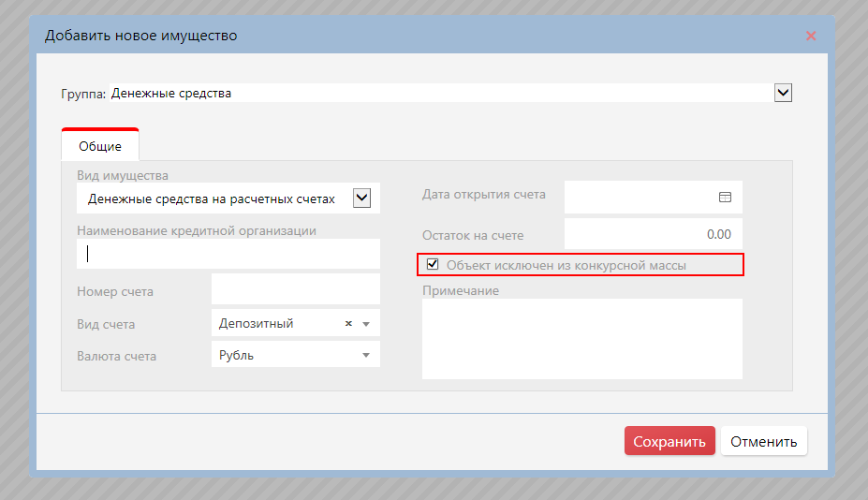Open the Валюта счета dropdown arrow
The height and width of the screenshot is (500, 868).
tap(366, 356)
